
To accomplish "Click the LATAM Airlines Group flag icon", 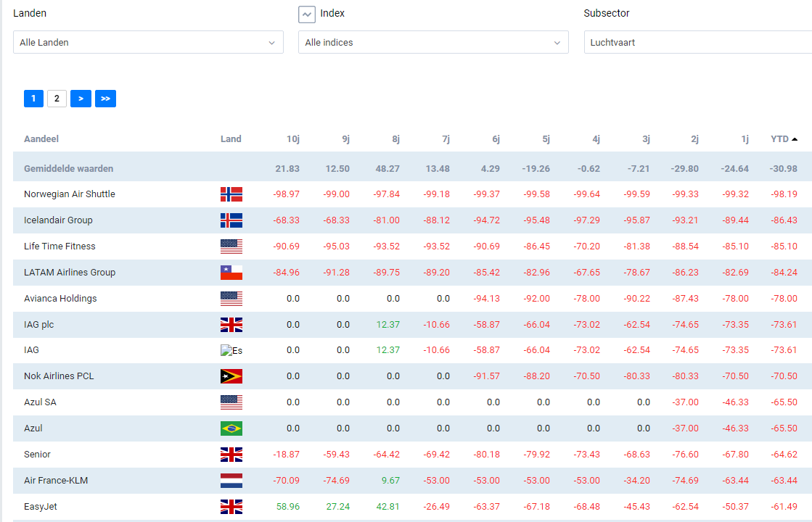I will (231, 273).
